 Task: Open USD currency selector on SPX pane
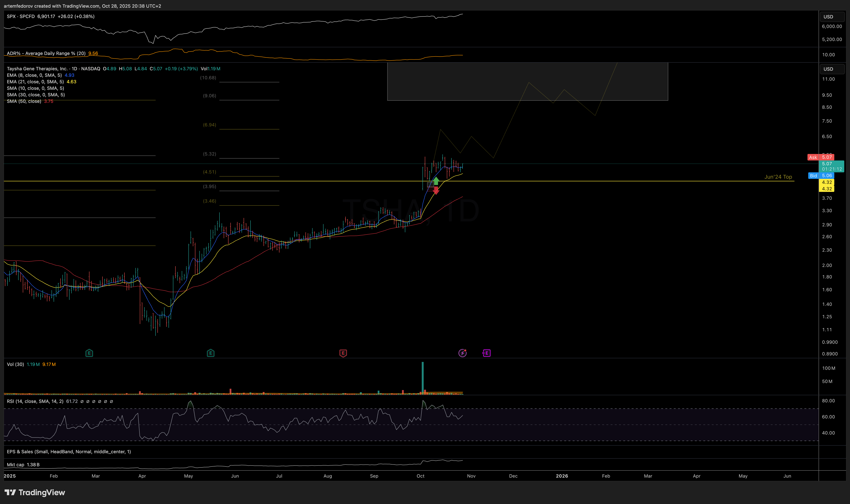[x=832, y=17]
